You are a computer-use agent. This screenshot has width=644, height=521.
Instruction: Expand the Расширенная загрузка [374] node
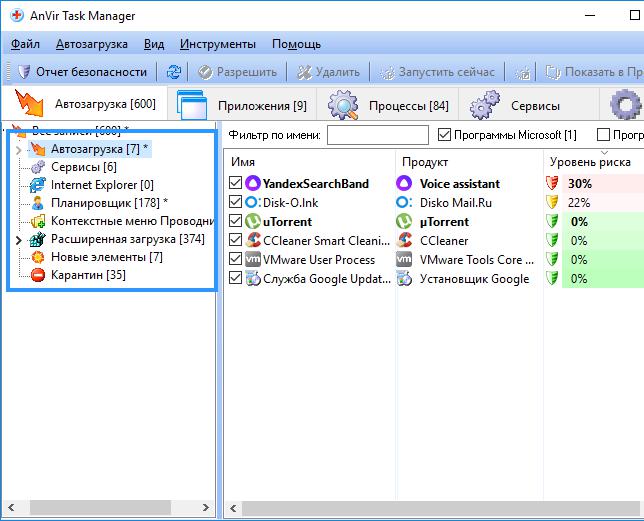pos(18,240)
